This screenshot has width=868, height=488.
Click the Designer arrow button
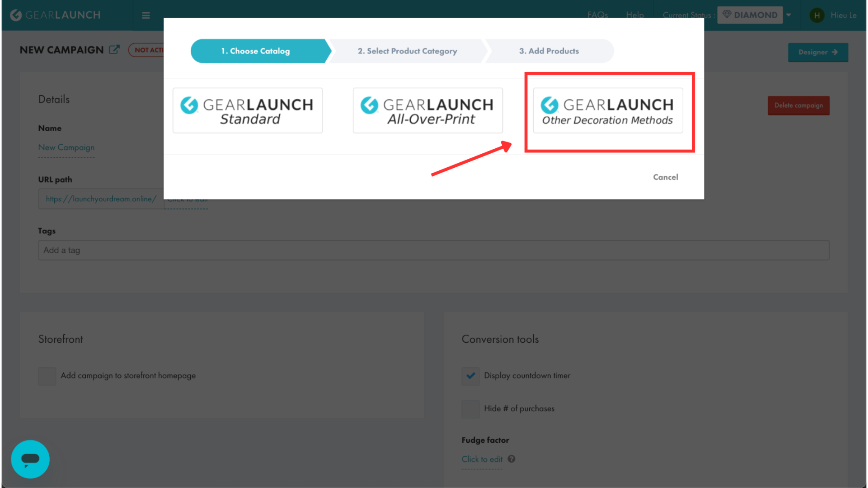click(x=818, y=52)
